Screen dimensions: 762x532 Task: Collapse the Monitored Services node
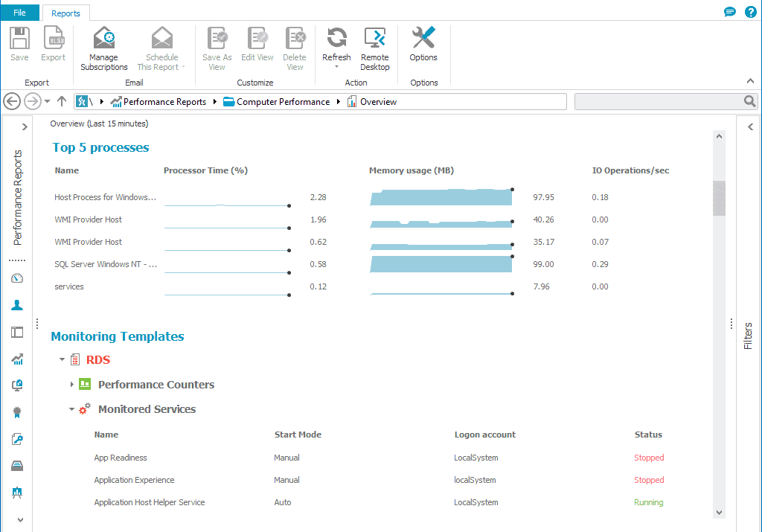tap(71, 409)
